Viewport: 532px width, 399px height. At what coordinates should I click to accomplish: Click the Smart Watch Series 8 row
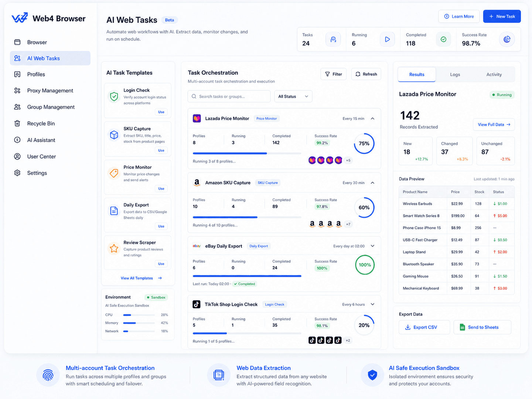click(457, 216)
